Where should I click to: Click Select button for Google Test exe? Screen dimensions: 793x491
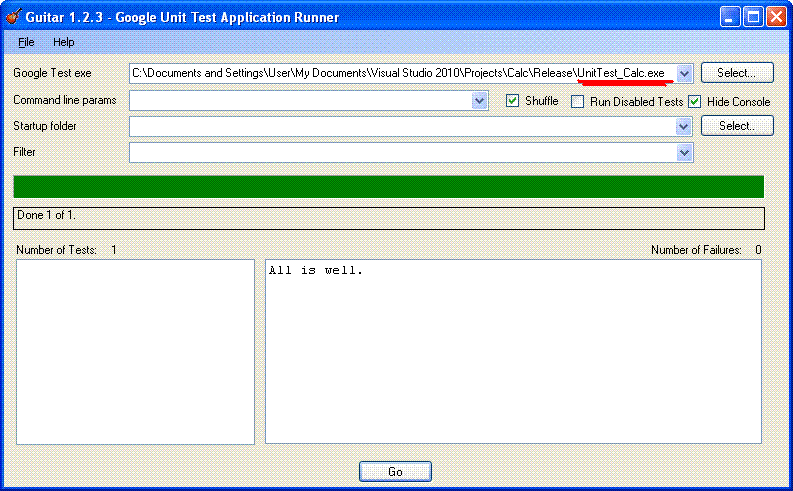point(737,73)
